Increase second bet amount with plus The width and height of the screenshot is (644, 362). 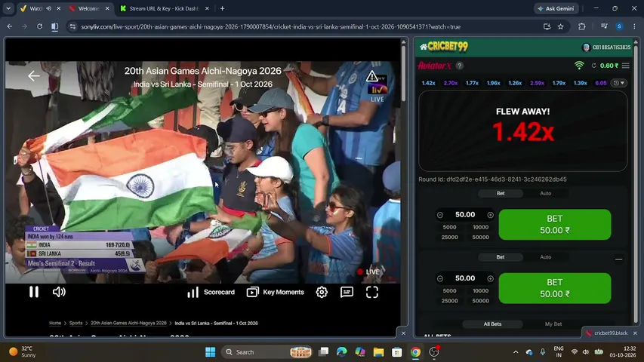click(x=490, y=278)
